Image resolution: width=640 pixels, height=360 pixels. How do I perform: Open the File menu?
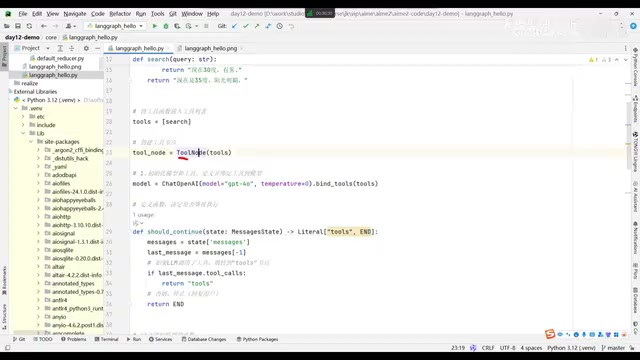click(23, 13)
